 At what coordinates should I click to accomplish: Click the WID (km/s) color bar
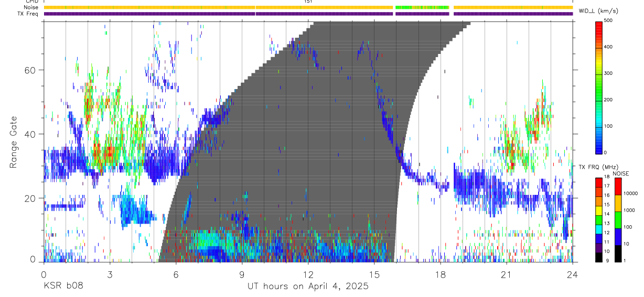pyautogui.click(x=599, y=86)
